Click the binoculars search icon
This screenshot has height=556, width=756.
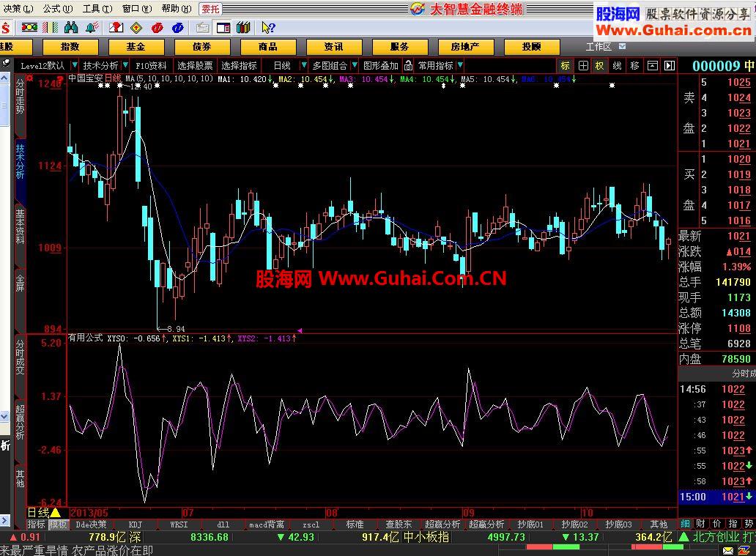(71, 28)
